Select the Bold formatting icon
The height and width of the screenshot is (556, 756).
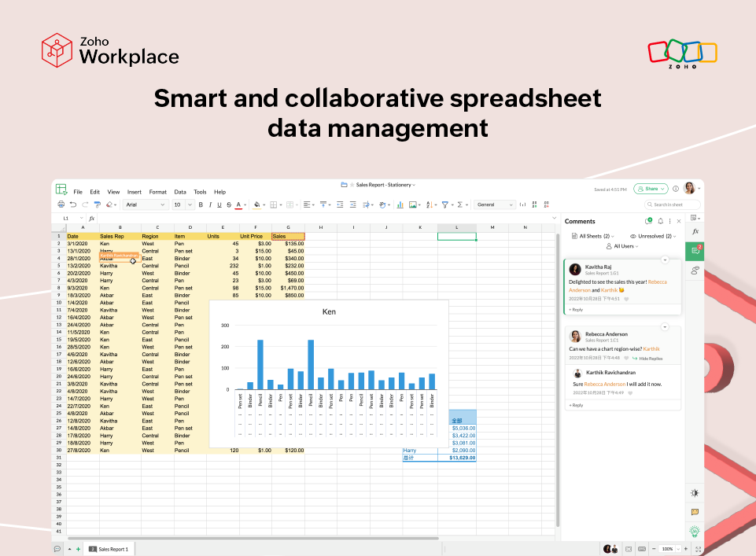pos(201,204)
